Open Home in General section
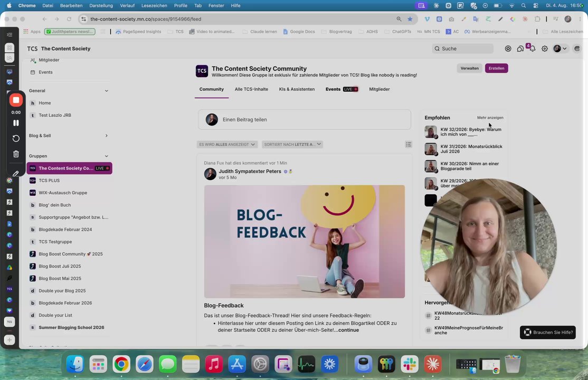 click(45, 103)
